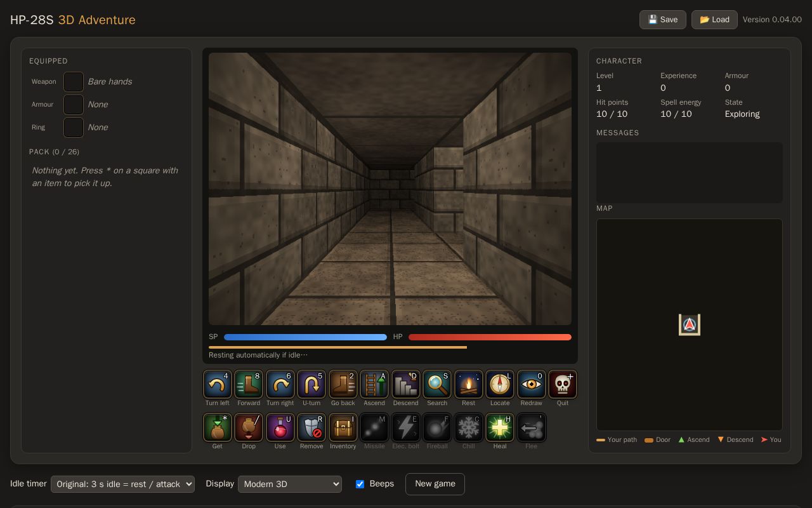Click the Ascend legend entry under map
This screenshot has height=508, width=812.
693,439
